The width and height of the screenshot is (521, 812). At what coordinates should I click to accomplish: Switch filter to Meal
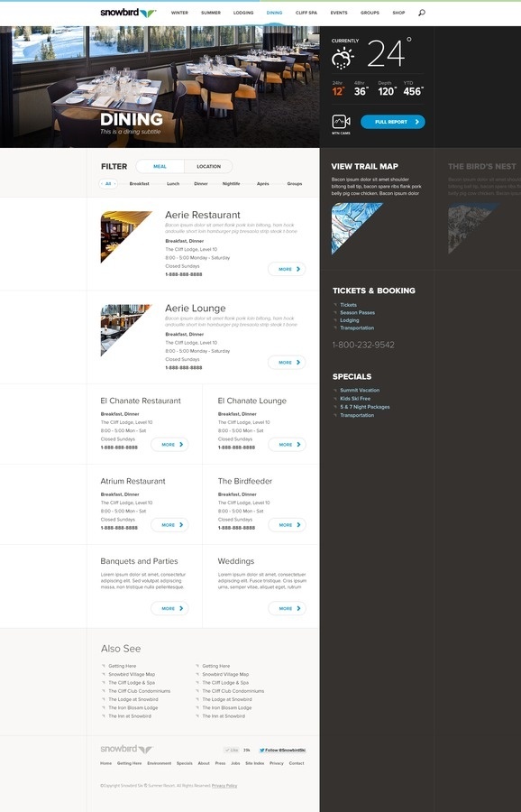pyautogui.click(x=160, y=166)
